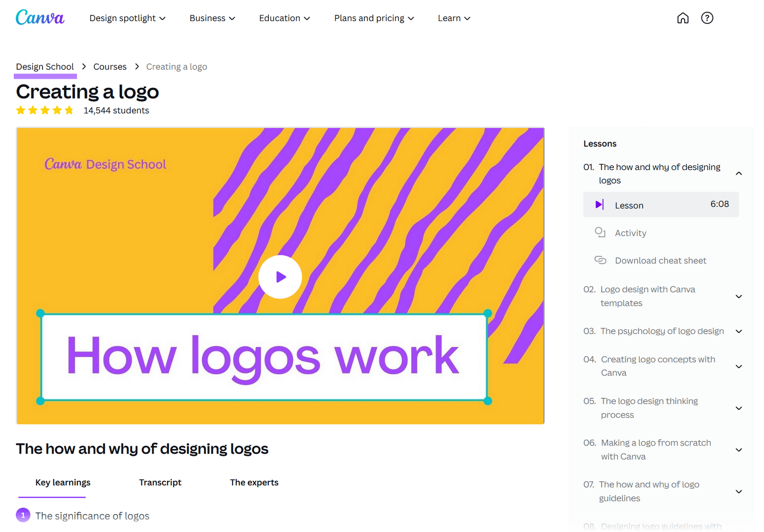
Task: Open the "Design spotlight" menu
Action: (x=127, y=18)
